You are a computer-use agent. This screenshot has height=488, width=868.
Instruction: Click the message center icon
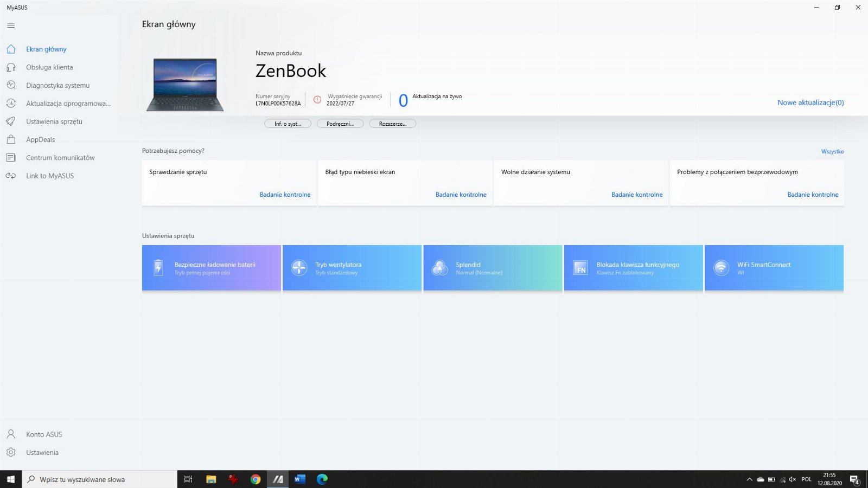(x=11, y=158)
